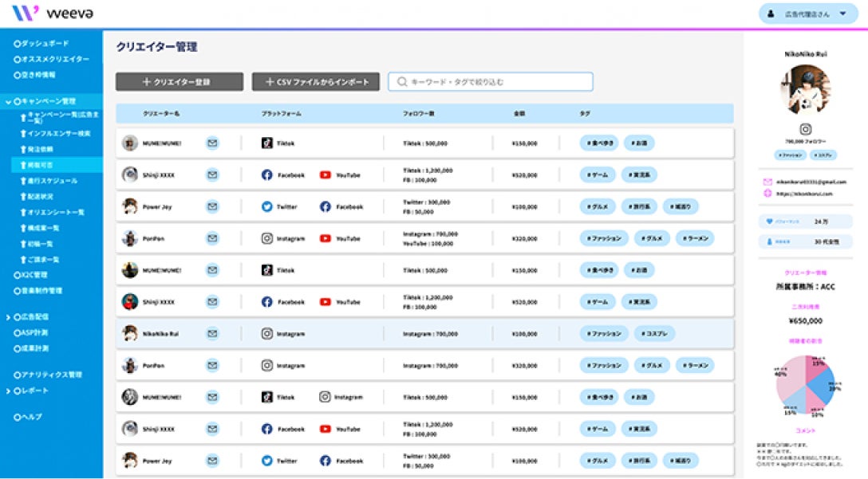Click the YouTube icon in the first Shinji XXXX row
This screenshot has width=868, height=479.
(x=325, y=175)
